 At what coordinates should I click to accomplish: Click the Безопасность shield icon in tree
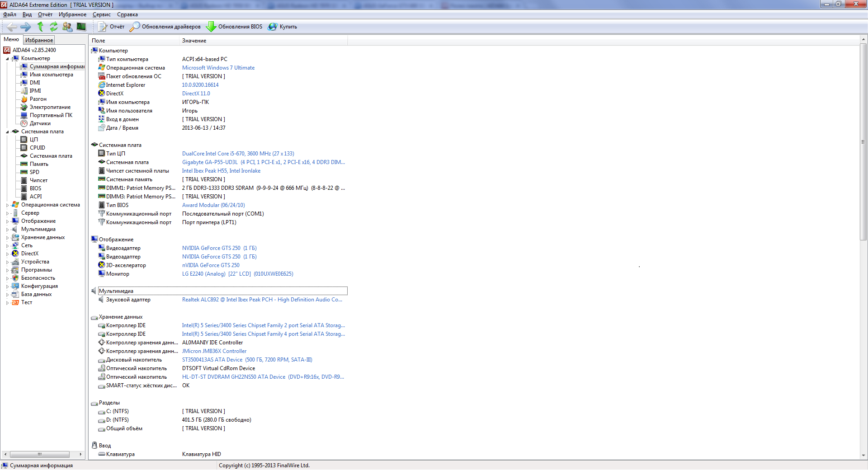(x=15, y=278)
